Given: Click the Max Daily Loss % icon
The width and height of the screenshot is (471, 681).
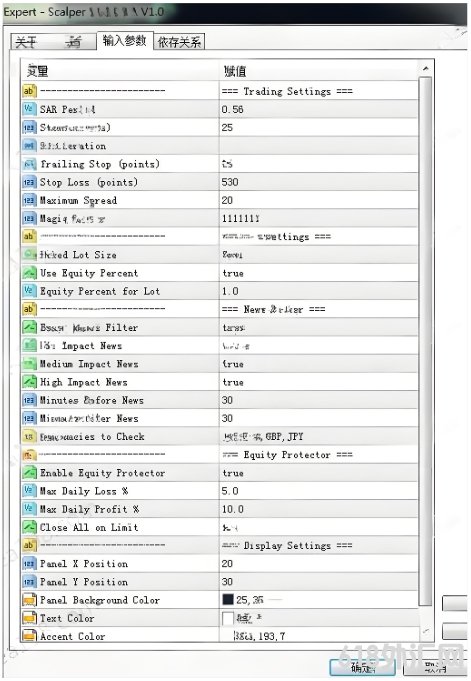Looking at the screenshot, I should point(29,491).
